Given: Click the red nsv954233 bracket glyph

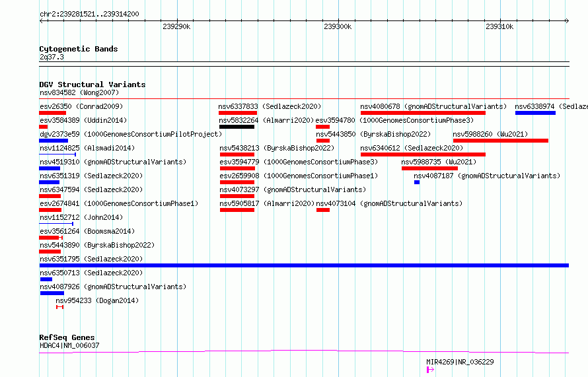Looking at the screenshot, I should 59,307.
